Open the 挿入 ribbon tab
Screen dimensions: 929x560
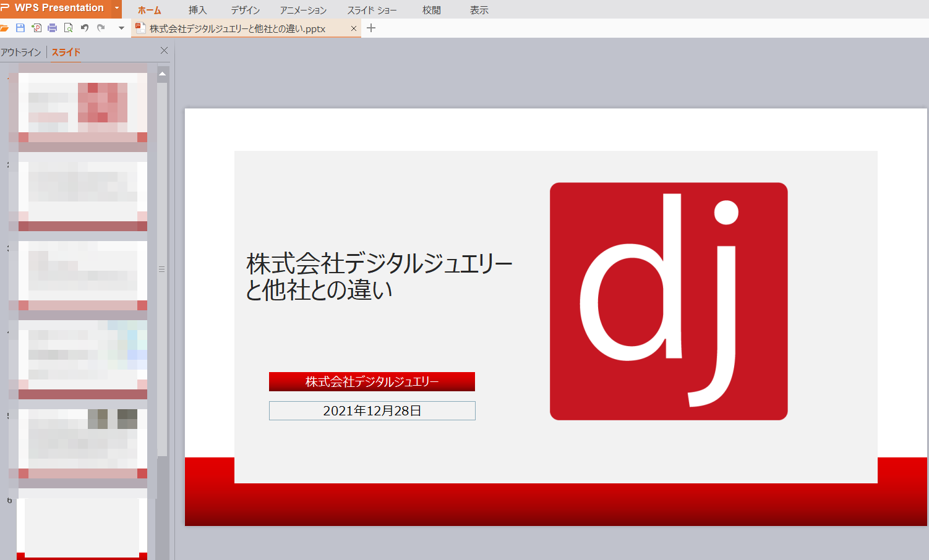197,11
